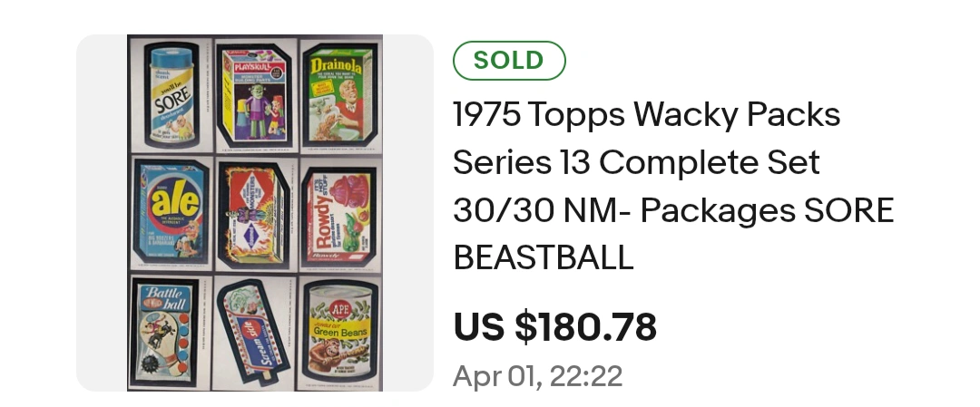The height and width of the screenshot is (407, 980).
Task: Open the 1975 Topps Wacky Packs title
Action: click(x=647, y=114)
